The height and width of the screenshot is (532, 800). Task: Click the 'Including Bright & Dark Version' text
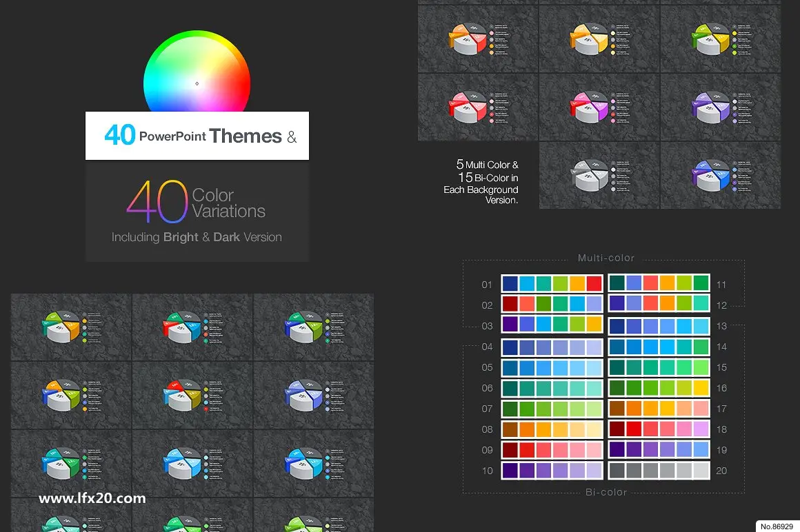click(x=197, y=237)
